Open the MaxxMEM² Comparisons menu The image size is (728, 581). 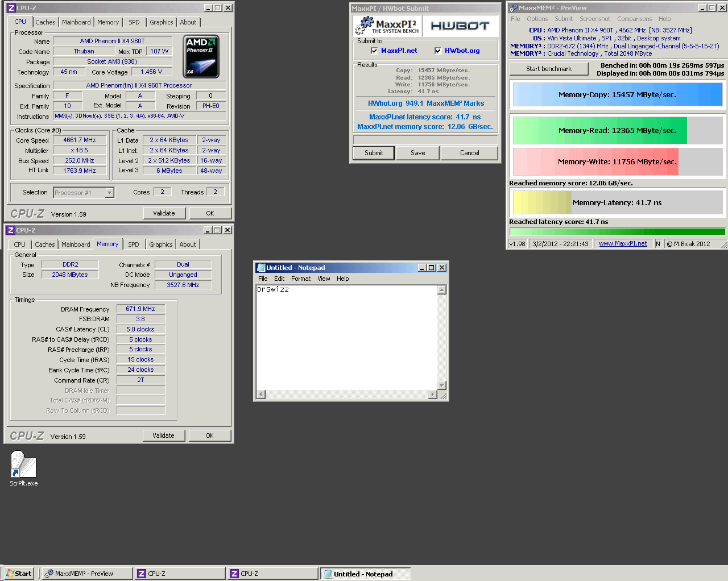(x=635, y=19)
